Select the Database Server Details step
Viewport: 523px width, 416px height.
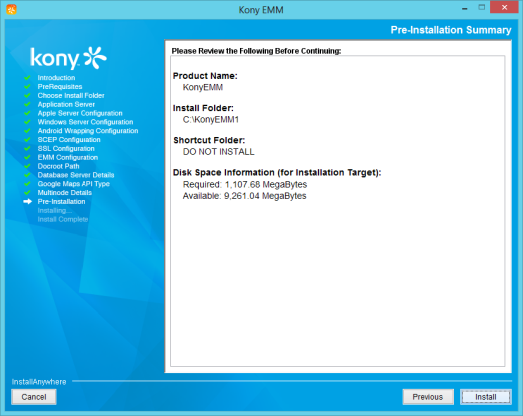[x=76, y=175]
